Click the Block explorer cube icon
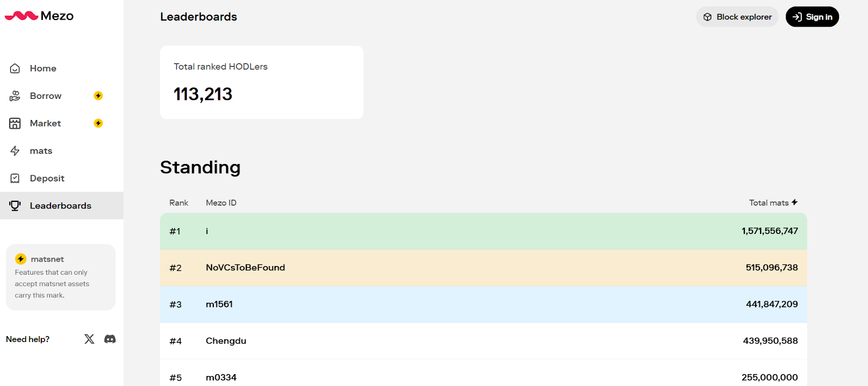This screenshot has width=868, height=386. coord(707,17)
